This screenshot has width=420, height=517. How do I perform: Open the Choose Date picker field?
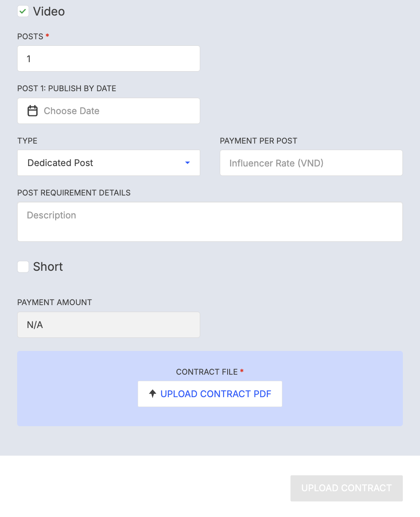(109, 111)
